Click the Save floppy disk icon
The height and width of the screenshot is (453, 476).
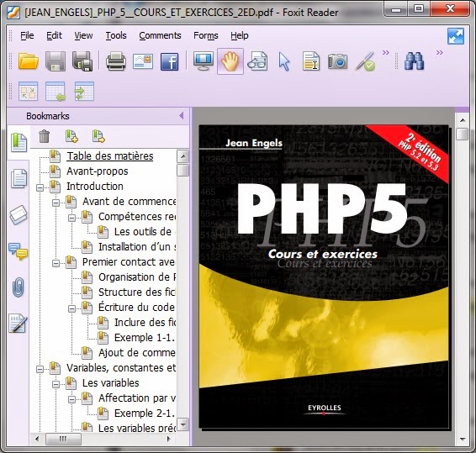coord(56,61)
